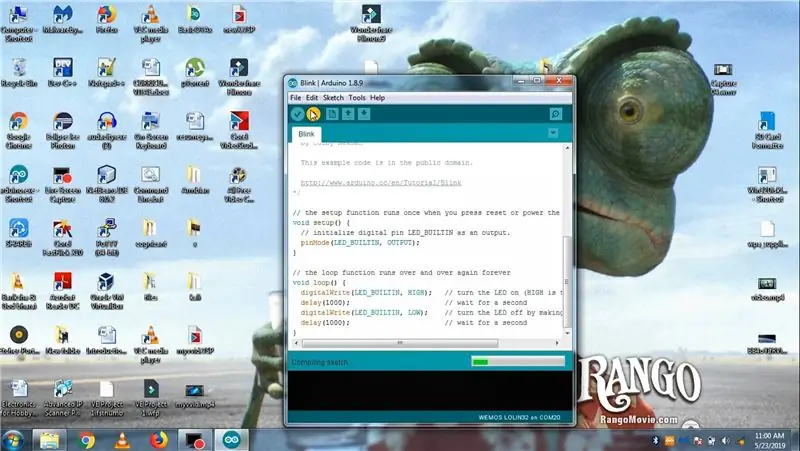The height and width of the screenshot is (451, 800).
Task: Select the SHAREit desktop icon
Action: coord(18,233)
